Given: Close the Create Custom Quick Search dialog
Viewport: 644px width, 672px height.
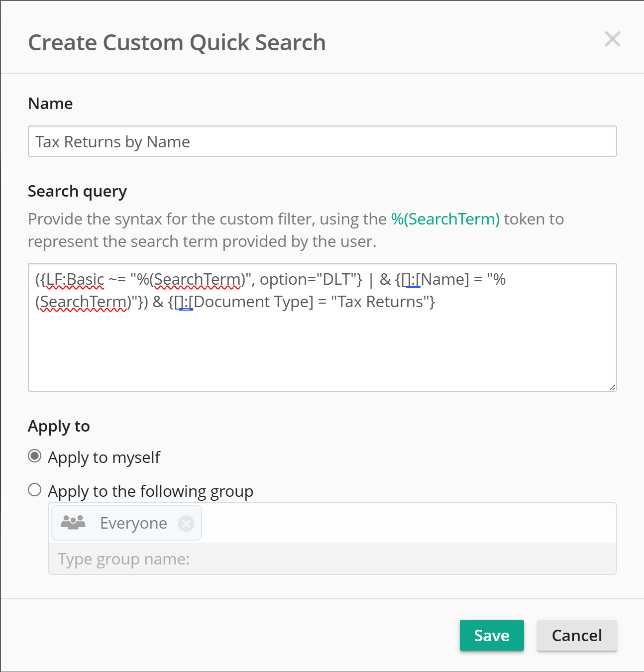Looking at the screenshot, I should coord(612,39).
